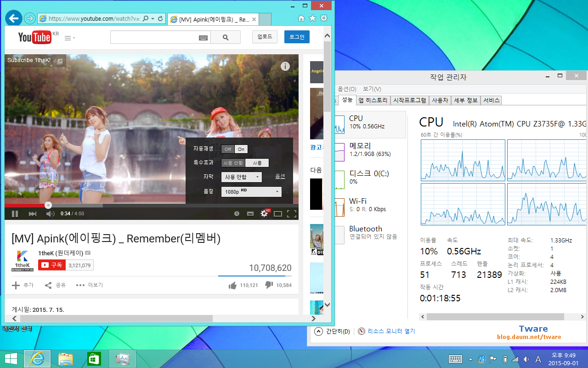
Task: Switch to the 사용자 tab
Action: click(440, 100)
